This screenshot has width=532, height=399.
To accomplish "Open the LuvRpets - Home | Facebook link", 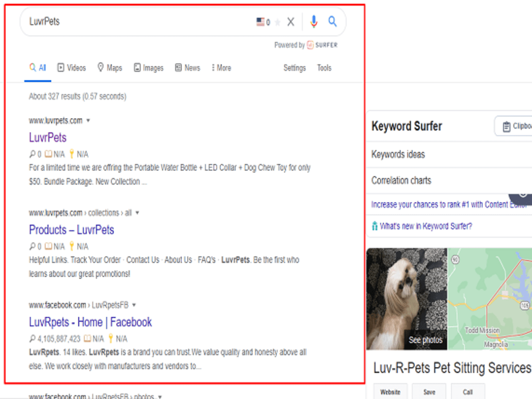I will [x=90, y=322].
